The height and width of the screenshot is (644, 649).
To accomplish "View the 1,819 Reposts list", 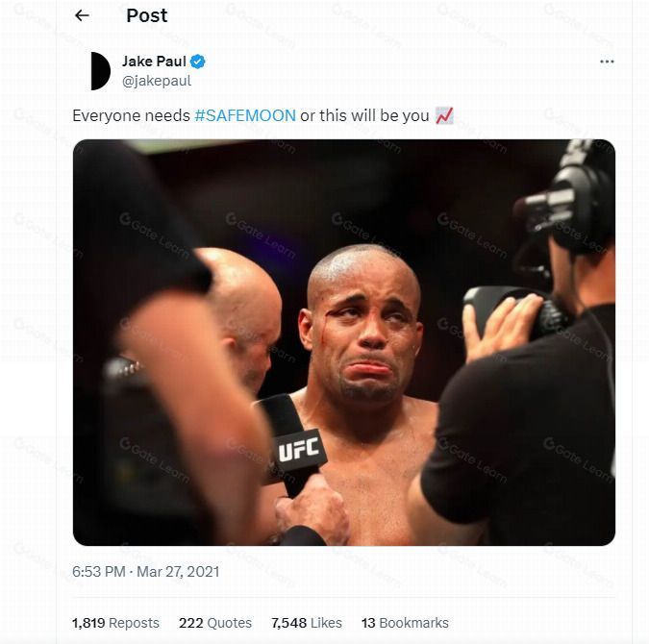I will (115, 623).
